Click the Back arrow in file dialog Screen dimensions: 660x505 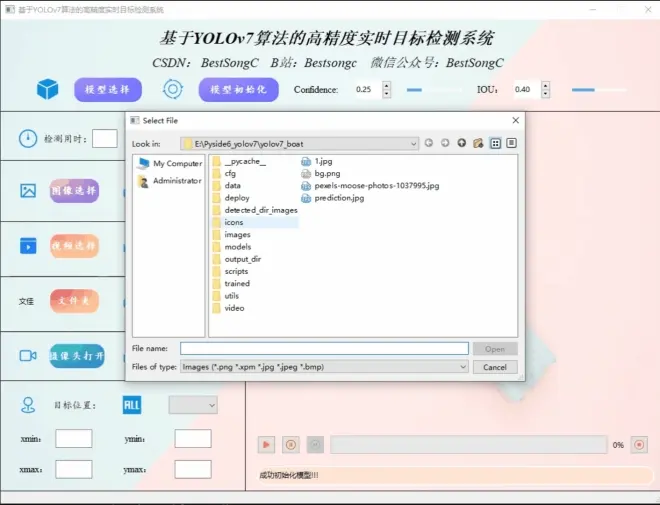point(429,143)
